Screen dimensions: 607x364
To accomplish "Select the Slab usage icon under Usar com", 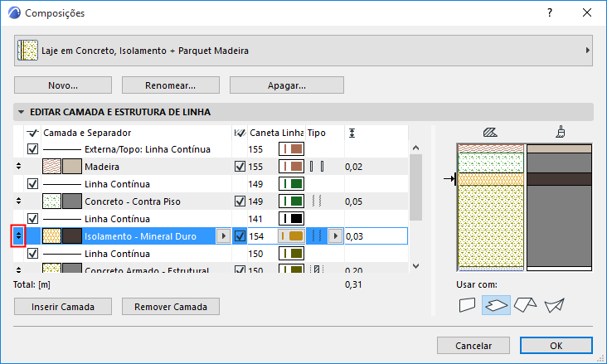I will point(496,305).
